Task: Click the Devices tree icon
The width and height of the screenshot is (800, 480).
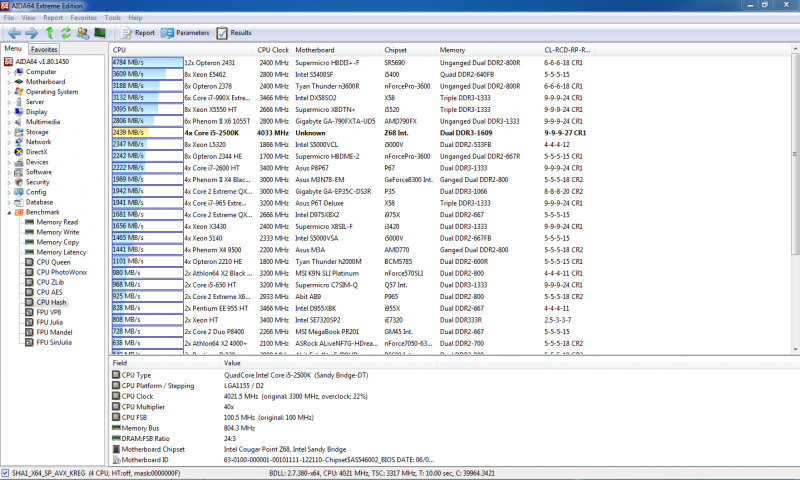Action: [x=19, y=162]
